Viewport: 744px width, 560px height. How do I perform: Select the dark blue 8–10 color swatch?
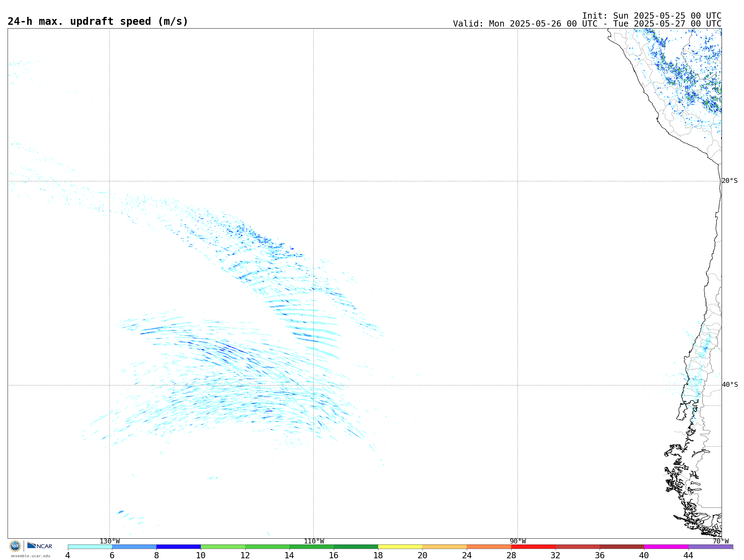[x=178, y=547]
